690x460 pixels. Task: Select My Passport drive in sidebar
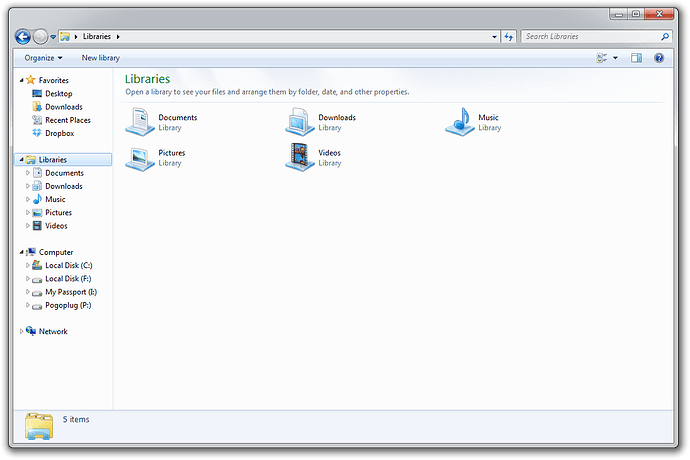pos(70,292)
